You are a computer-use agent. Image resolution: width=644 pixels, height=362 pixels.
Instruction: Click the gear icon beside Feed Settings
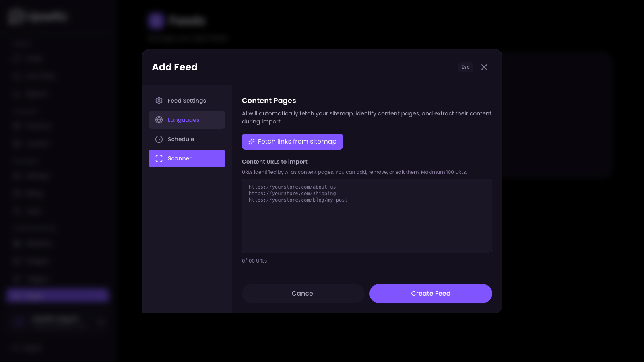(x=159, y=101)
